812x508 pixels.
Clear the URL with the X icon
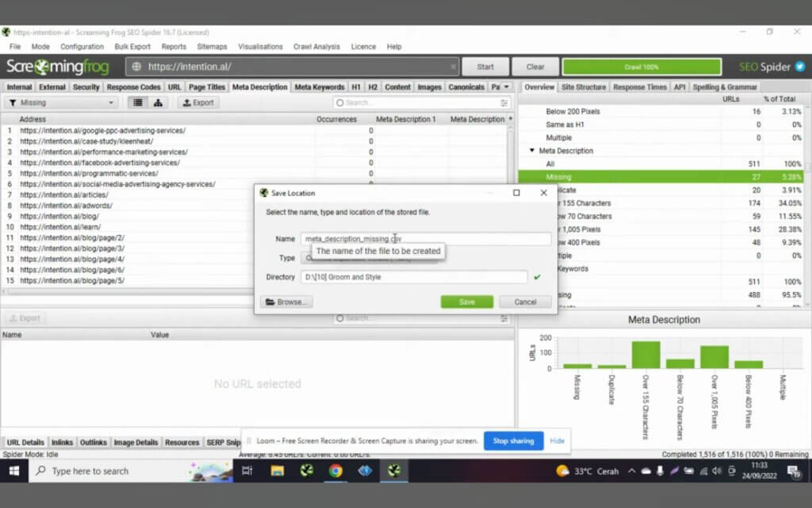pos(453,67)
